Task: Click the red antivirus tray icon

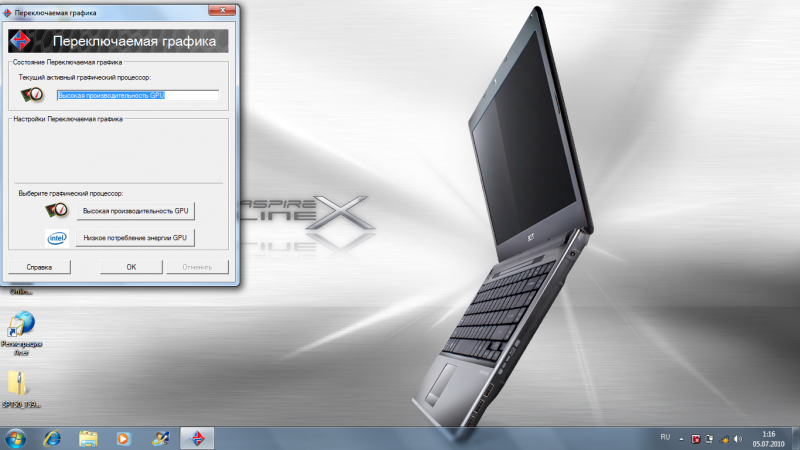Action: point(695,439)
